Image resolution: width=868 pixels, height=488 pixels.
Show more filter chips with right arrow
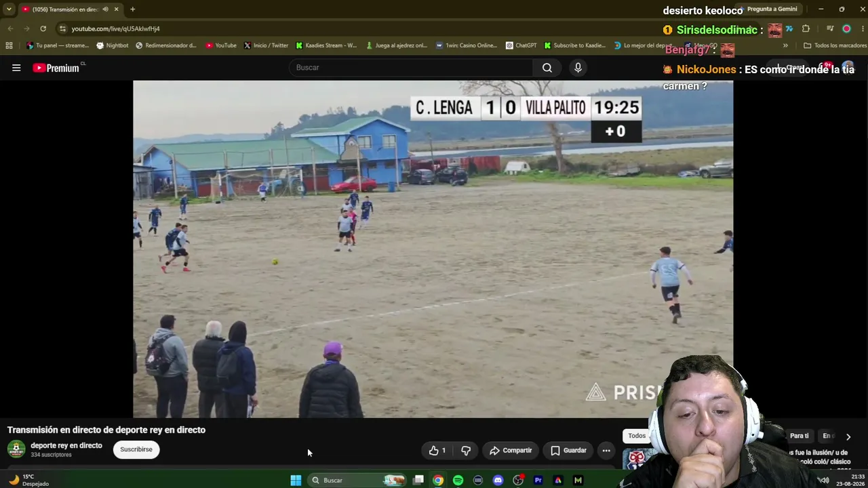pyautogui.click(x=848, y=436)
